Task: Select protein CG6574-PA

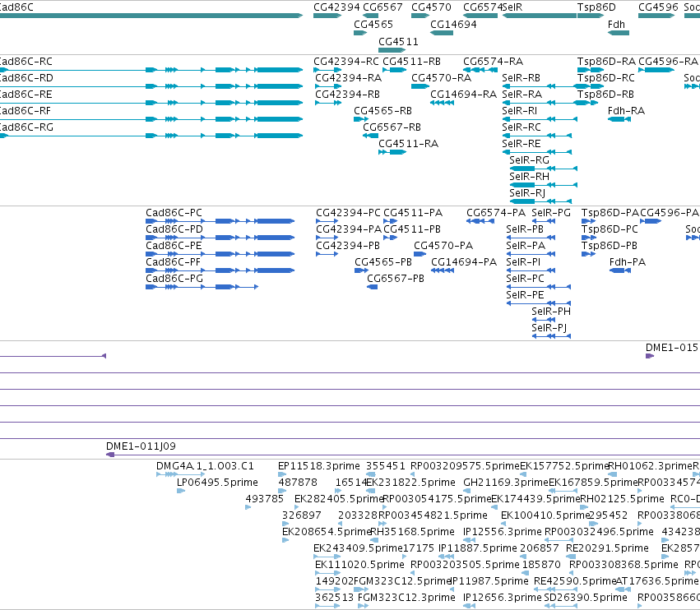Action: tap(496, 213)
